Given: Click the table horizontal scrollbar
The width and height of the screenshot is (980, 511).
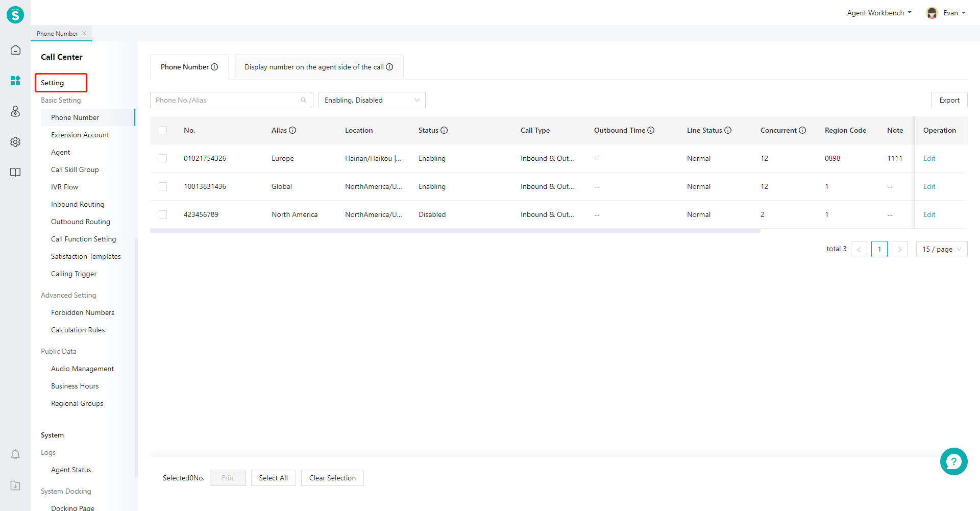Looking at the screenshot, I should pyautogui.click(x=455, y=231).
